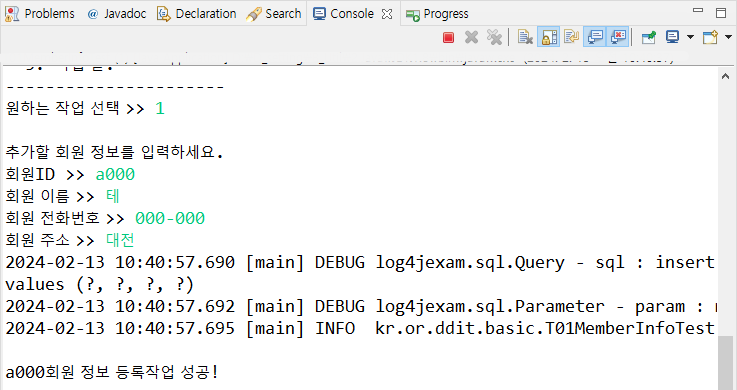This screenshot has height=390, width=737.
Task: Click the name input 테 after 회원 이름
Action: pyautogui.click(x=113, y=196)
